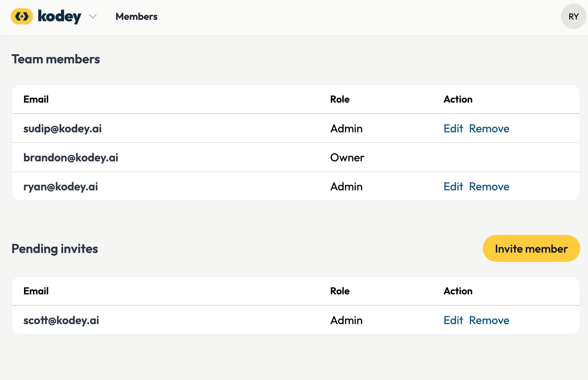This screenshot has height=380, width=588.
Task: Click the ryan@kodey.ai email cell
Action: pos(61,186)
